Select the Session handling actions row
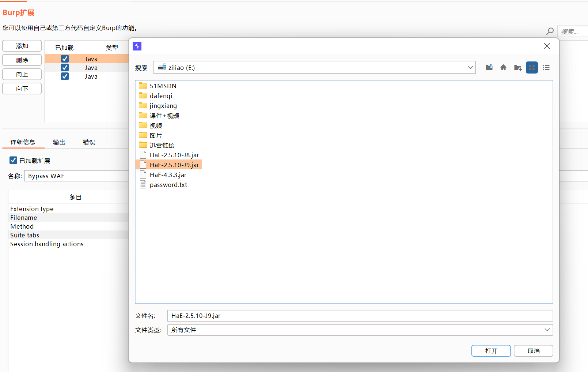Image resolution: width=588 pixels, height=372 pixels. tap(69, 244)
